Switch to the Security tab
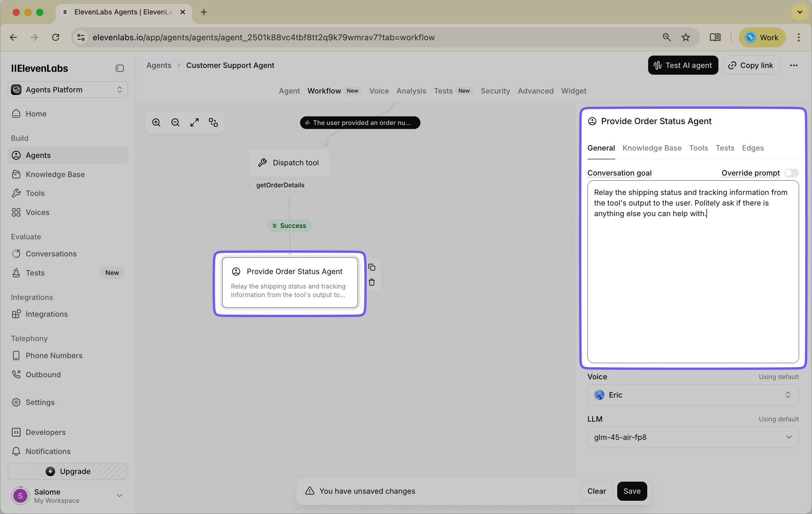 click(x=495, y=91)
